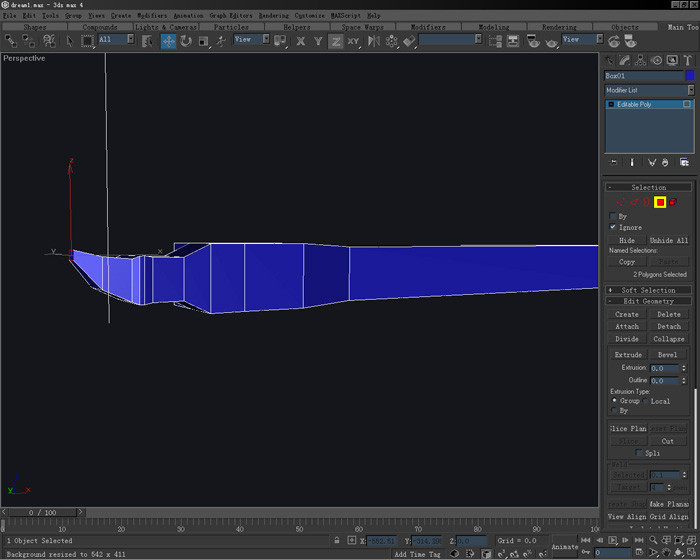700x560 pixels.
Task: Activate Select and Move tool
Action: tap(168, 41)
